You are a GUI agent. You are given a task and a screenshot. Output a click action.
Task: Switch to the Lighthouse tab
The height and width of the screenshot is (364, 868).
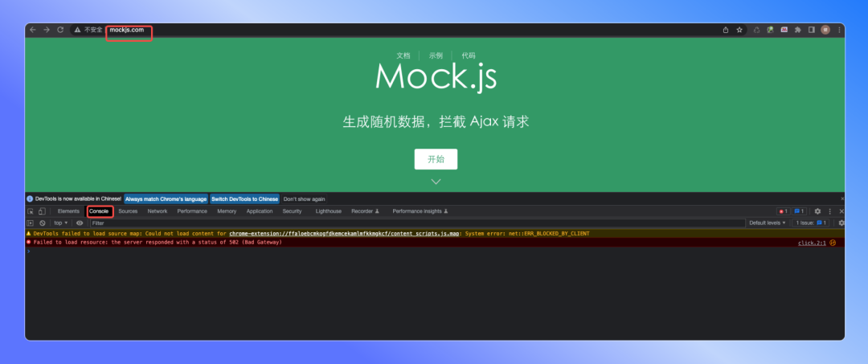328,211
